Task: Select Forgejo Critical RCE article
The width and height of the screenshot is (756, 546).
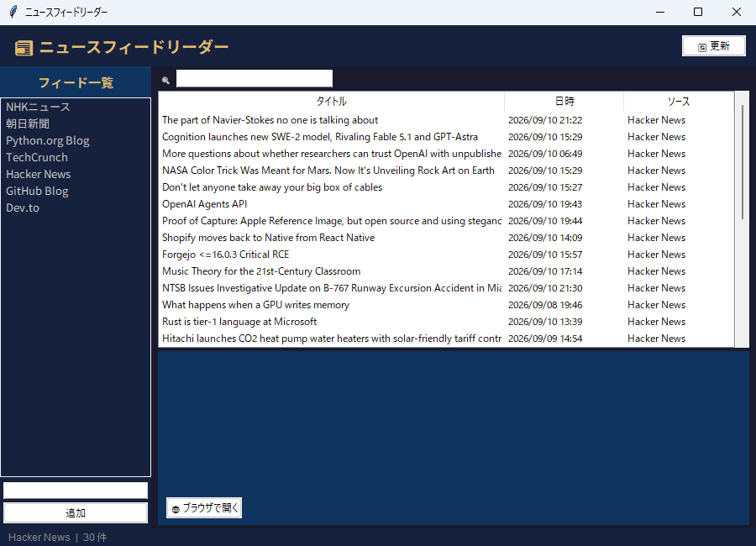Action: coord(446,255)
